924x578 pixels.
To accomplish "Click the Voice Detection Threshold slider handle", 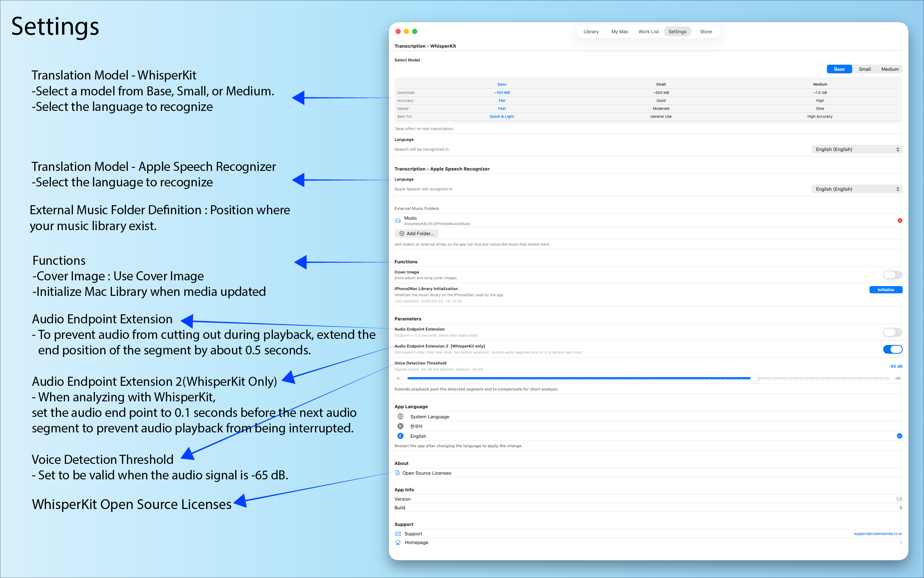I will (754, 379).
